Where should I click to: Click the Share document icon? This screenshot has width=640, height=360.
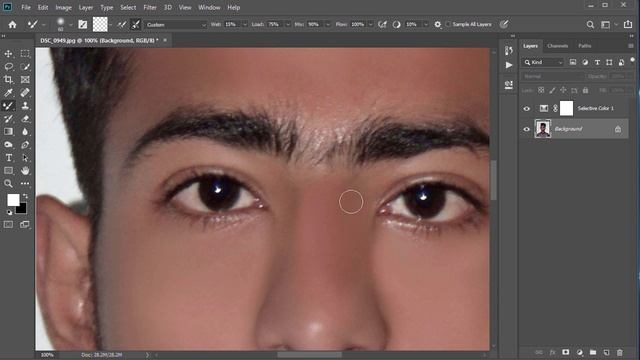coord(628,24)
